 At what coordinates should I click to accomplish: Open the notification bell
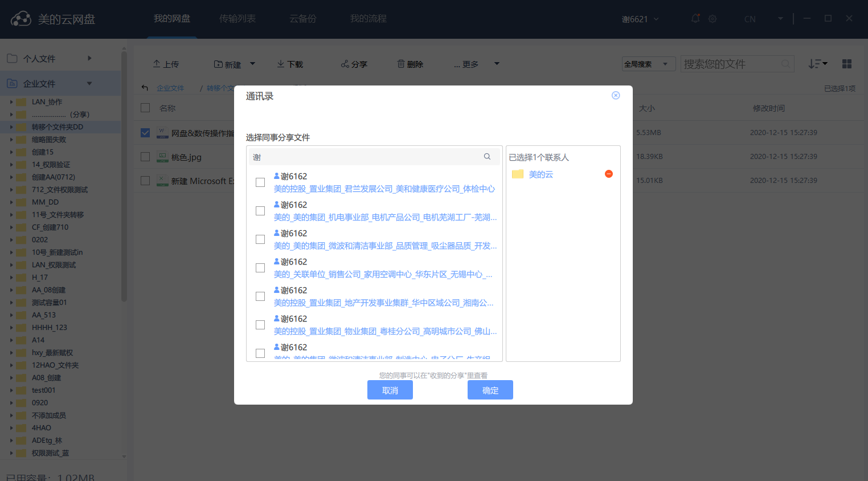(695, 19)
